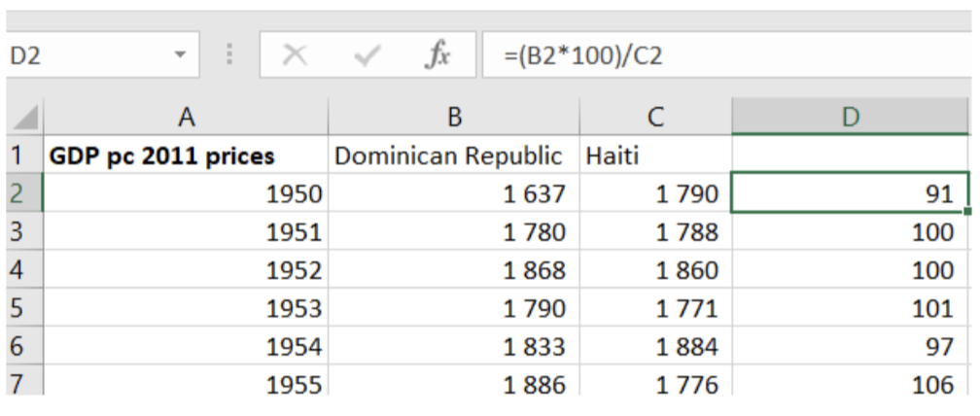This screenshot has width=980, height=416.
Task: Select cell D3 in the 1951 row
Action: point(850,231)
